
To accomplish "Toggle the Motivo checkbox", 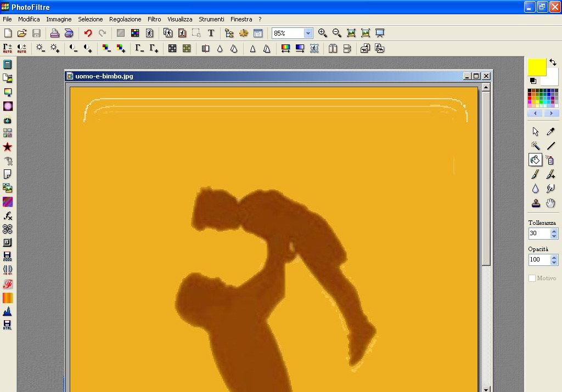I will tap(532, 278).
